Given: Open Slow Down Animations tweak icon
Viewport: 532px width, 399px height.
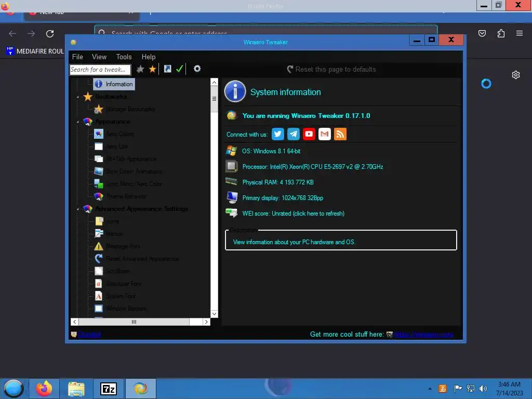Looking at the screenshot, I should tap(98, 171).
